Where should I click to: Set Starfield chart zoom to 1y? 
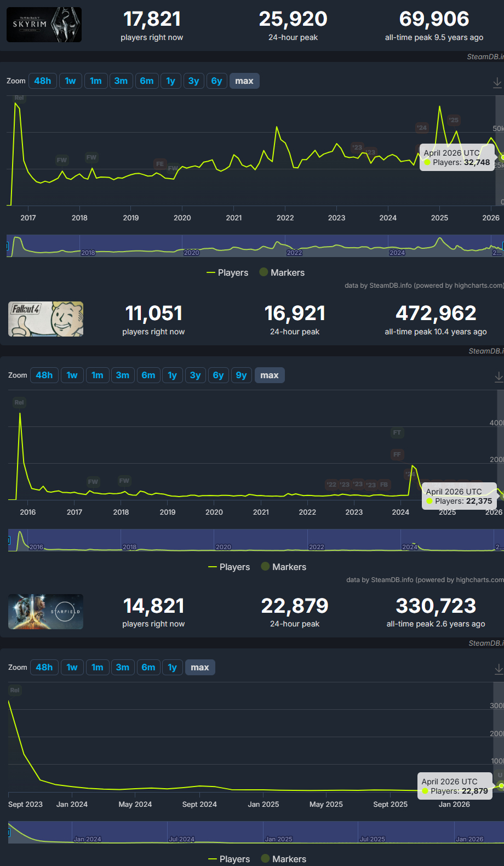[173, 668]
